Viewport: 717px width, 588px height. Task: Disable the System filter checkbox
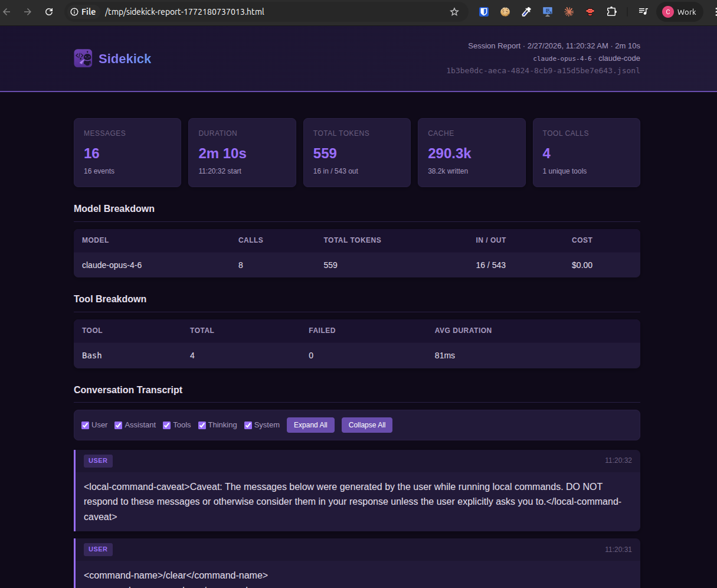pyautogui.click(x=248, y=425)
